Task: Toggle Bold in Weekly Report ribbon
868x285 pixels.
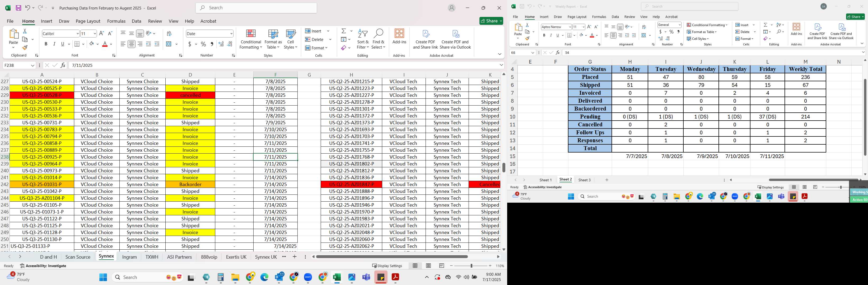Action: pyautogui.click(x=544, y=35)
